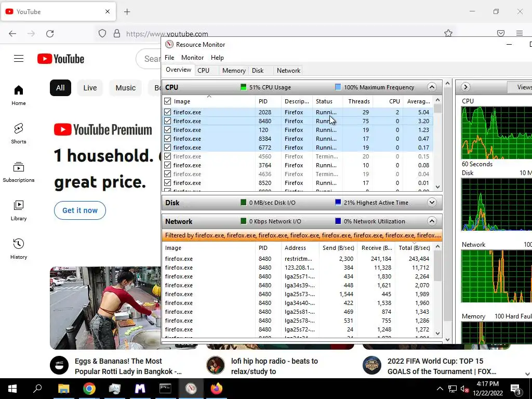Viewport: 532px width, 399px height.
Task: Open Library in the YouTube sidebar
Action: click(x=19, y=211)
